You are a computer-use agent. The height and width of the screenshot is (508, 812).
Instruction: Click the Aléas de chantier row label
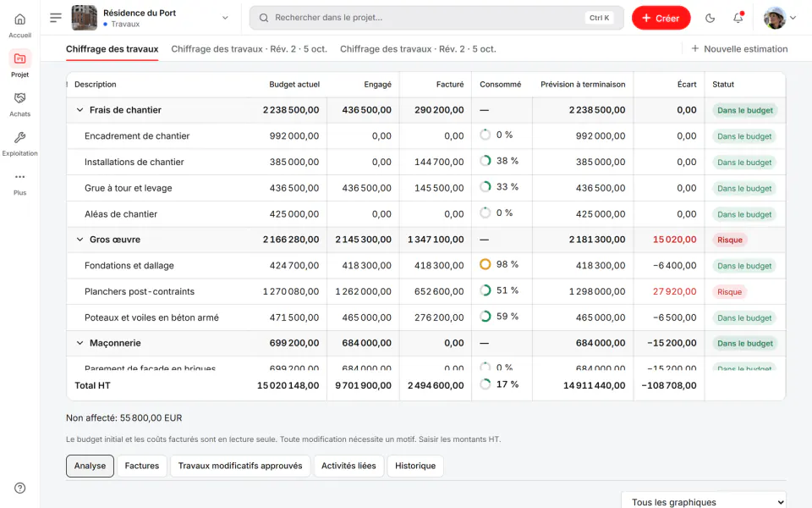click(121, 214)
